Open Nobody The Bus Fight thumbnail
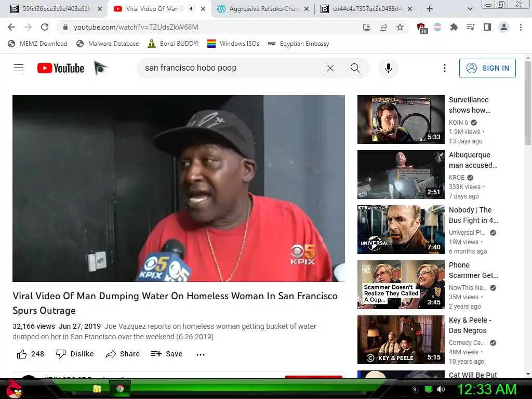Screen dimensions: 532x399 tap(401, 229)
